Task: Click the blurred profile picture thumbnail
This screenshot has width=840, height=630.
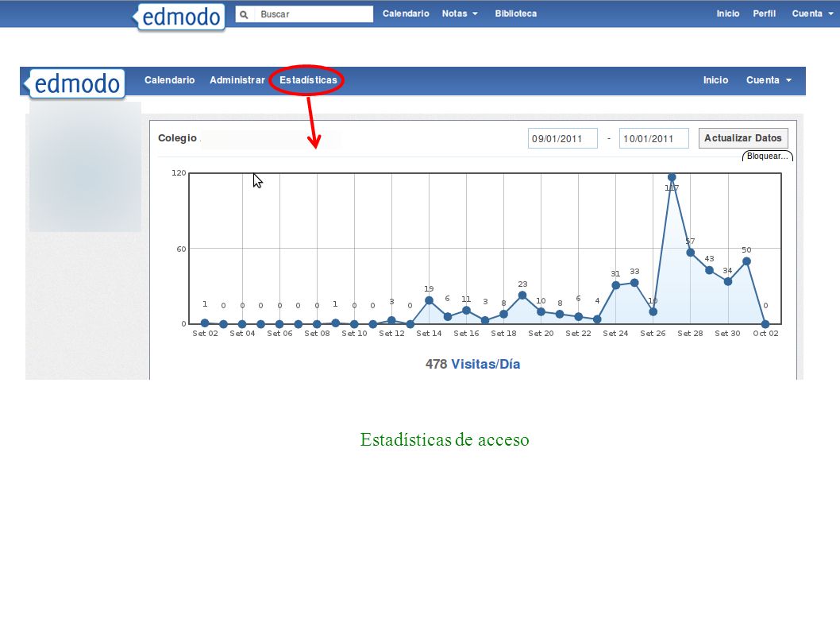Action: click(x=85, y=167)
